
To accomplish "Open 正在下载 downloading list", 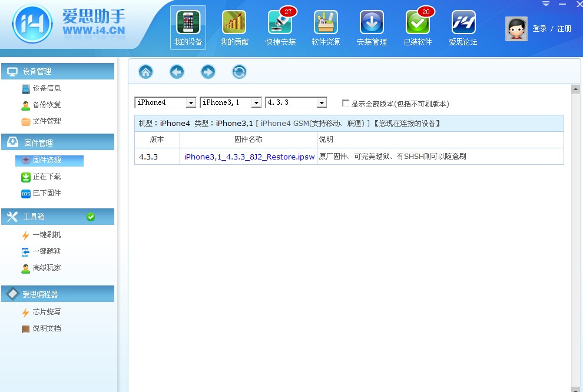I will (x=47, y=177).
